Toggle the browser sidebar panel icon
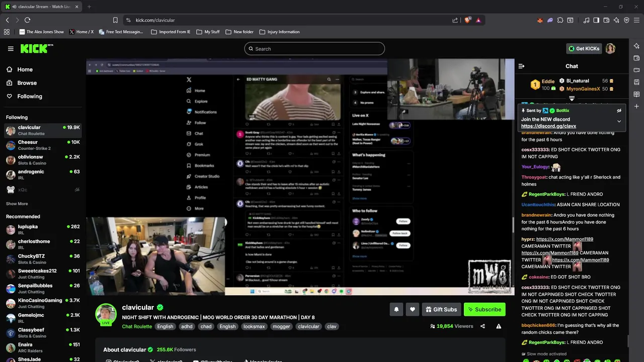The image size is (644, 362). point(596,20)
